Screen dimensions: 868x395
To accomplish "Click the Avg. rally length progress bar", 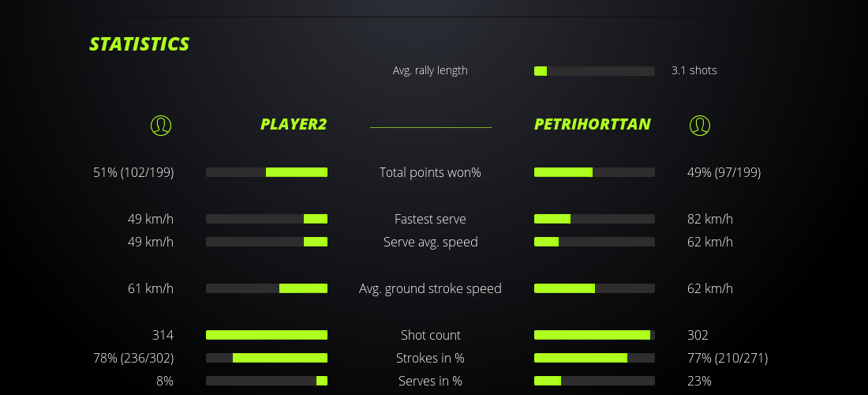I will [594, 71].
